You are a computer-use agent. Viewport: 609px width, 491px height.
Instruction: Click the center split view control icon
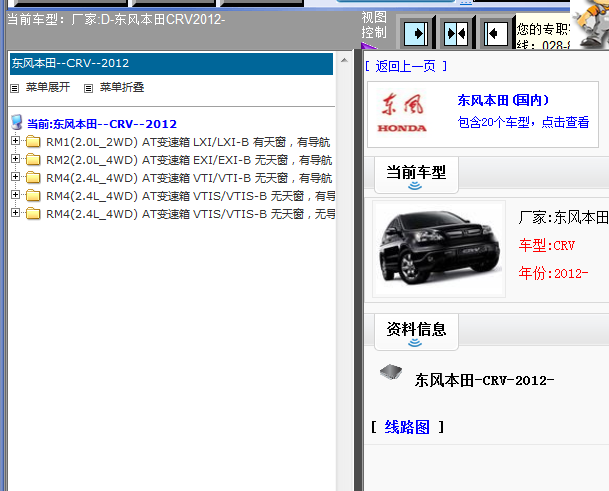click(456, 34)
